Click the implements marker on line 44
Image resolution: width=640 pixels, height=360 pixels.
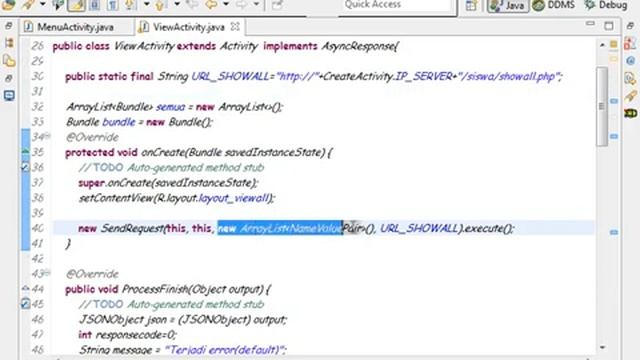25,289
